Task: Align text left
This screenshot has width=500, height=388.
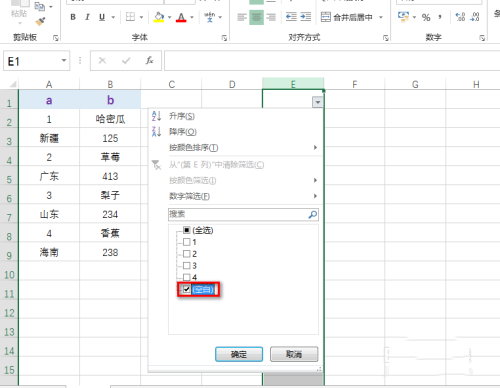Action: [242, 17]
